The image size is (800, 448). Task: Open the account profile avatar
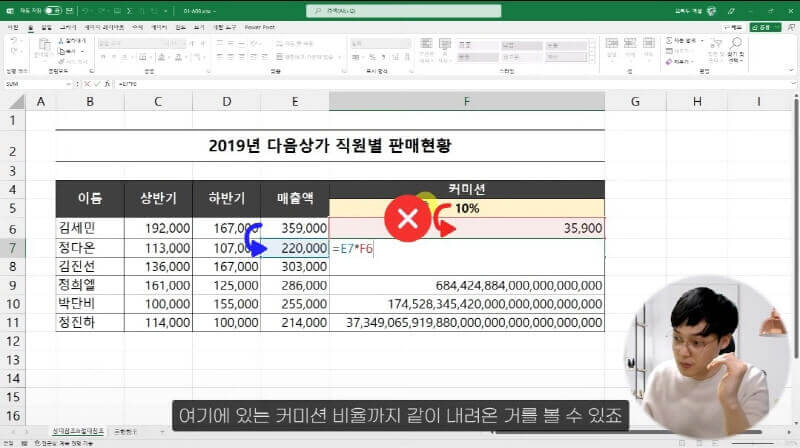click(x=711, y=11)
